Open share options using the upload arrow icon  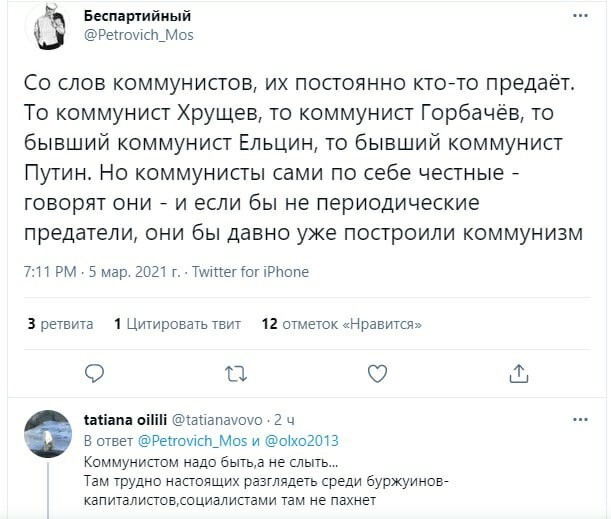pyautogui.click(x=519, y=374)
